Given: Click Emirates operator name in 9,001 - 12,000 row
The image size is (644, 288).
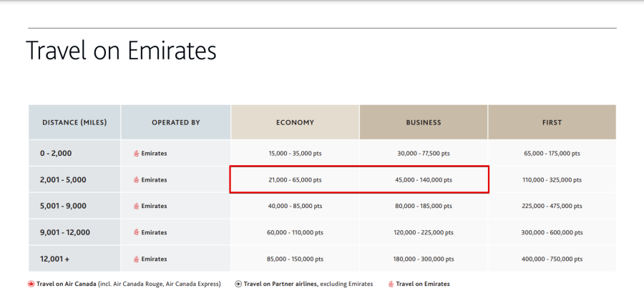Looking at the screenshot, I should tap(154, 232).
